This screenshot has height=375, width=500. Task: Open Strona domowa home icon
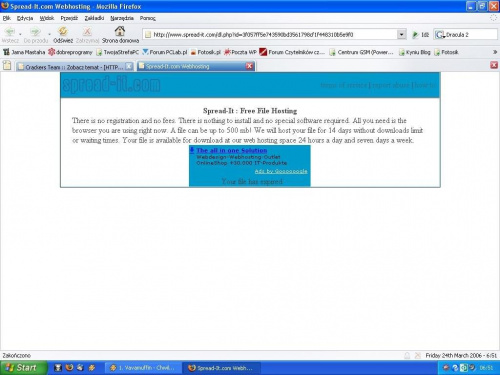pyautogui.click(x=120, y=31)
